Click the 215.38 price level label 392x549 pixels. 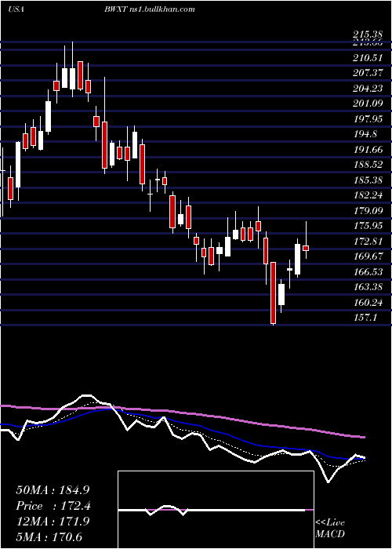(x=368, y=35)
